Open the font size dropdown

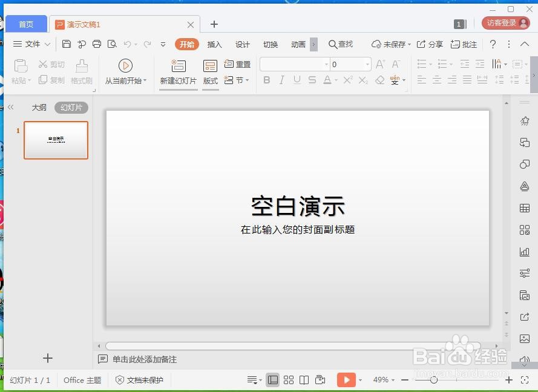pos(367,64)
